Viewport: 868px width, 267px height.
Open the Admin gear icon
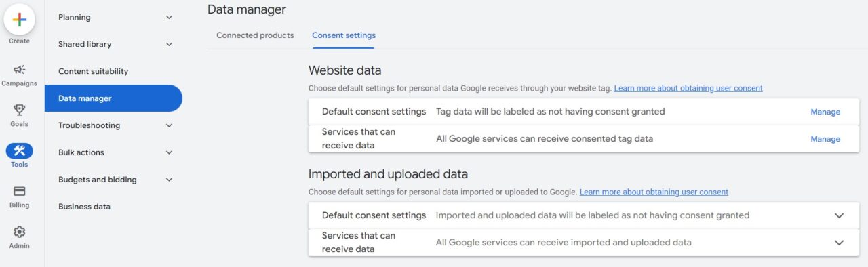(19, 232)
